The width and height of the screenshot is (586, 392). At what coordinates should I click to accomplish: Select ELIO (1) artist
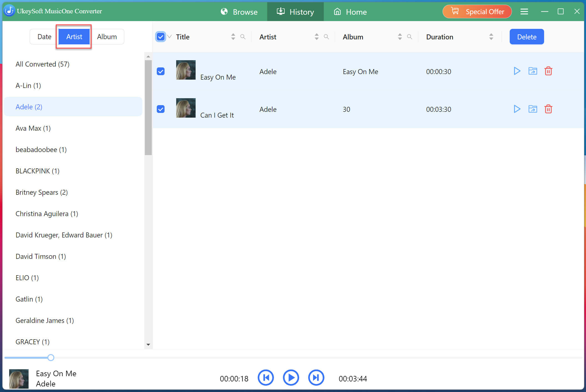tap(73, 278)
